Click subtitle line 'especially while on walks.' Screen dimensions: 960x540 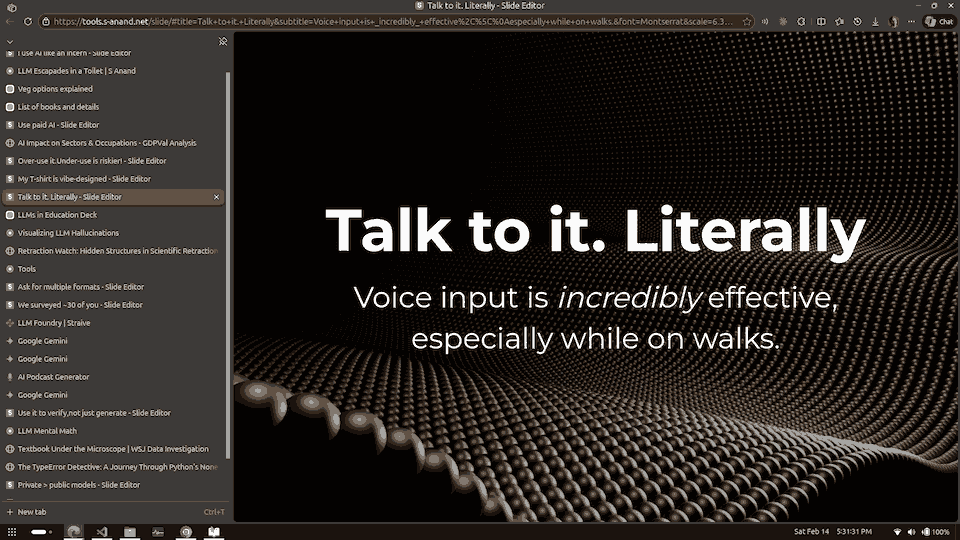click(x=595, y=339)
